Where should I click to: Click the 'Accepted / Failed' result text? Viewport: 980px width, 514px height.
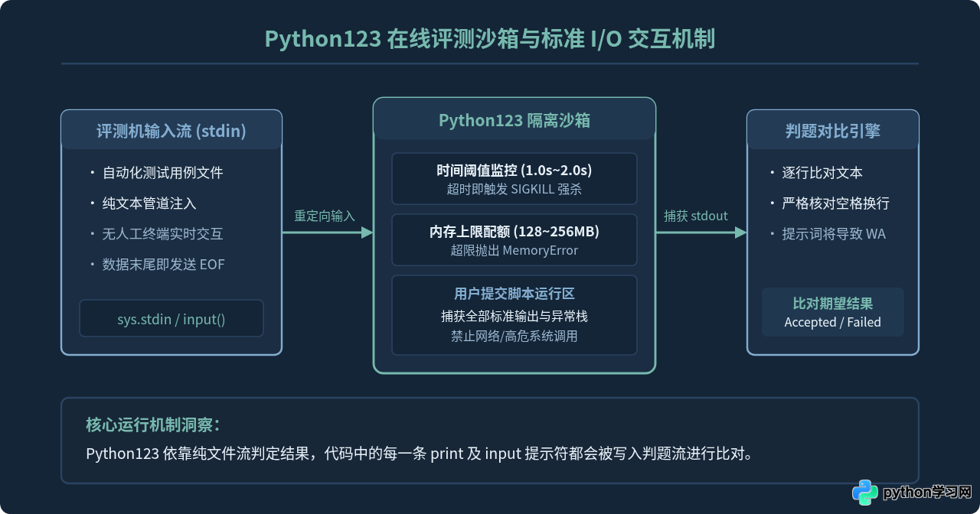coord(833,322)
